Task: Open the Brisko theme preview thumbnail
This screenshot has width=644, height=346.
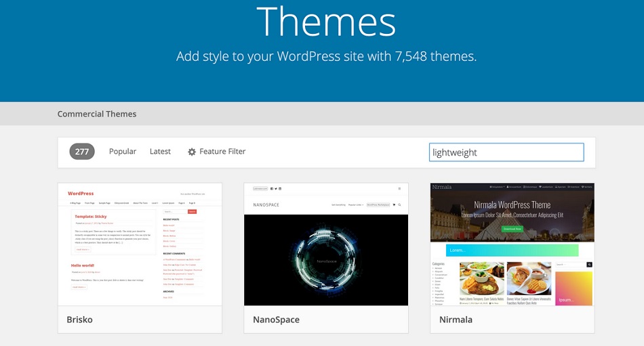Action: [140, 244]
